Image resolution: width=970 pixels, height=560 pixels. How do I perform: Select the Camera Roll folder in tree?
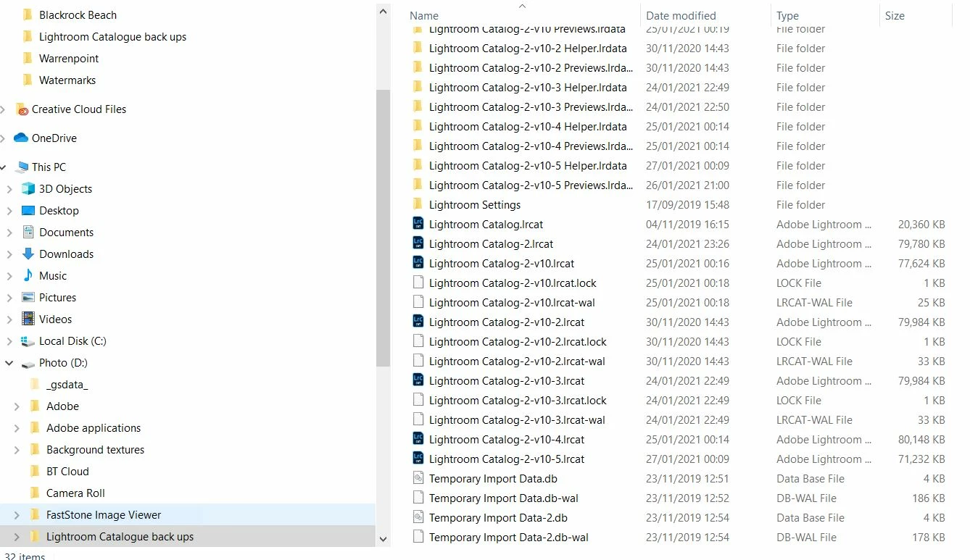[x=75, y=493]
